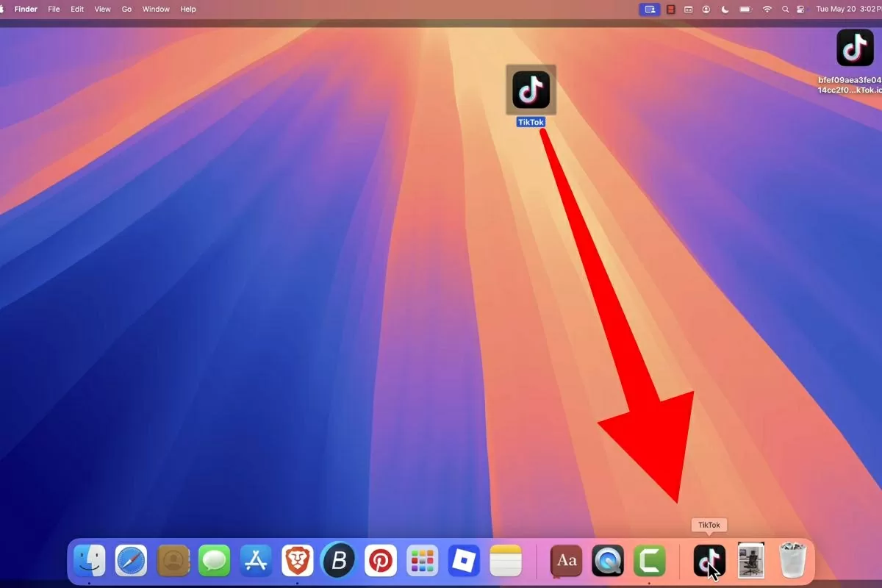Open the Go menu
This screenshot has width=882, height=588.
[x=126, y=10]
